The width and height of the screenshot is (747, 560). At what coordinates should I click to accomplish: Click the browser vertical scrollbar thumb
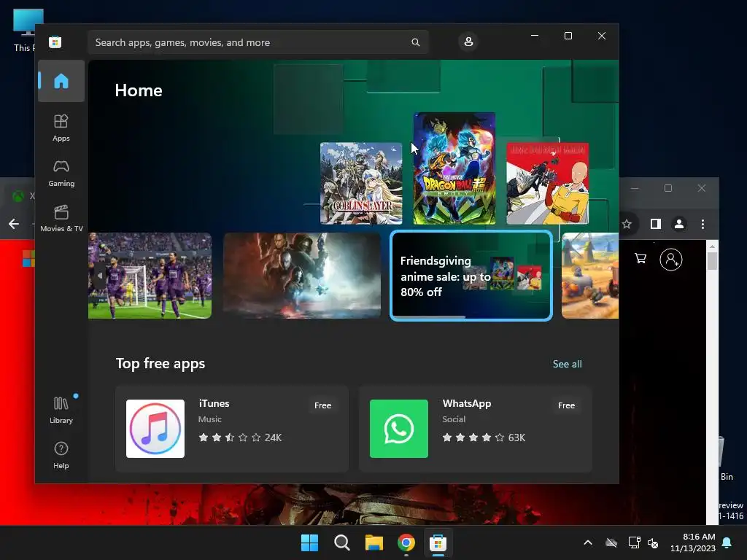click(712, 260)
